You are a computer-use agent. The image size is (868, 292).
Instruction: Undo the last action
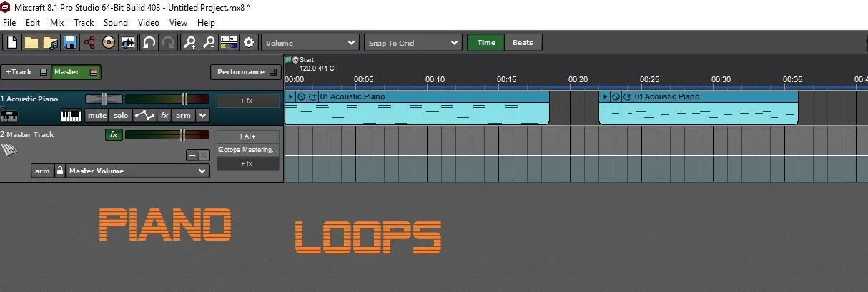coord(149,43)
